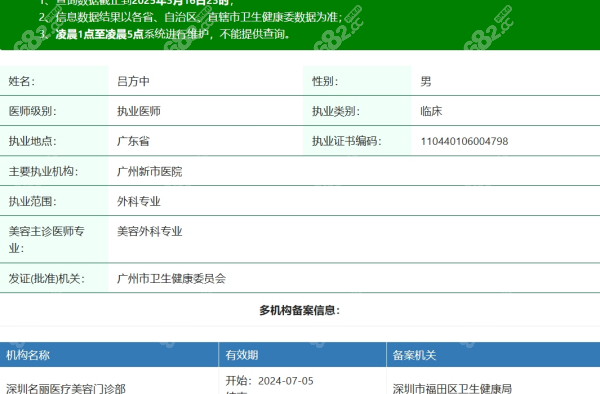
Task: Select the gender value 男
Action: coord(426,81)
